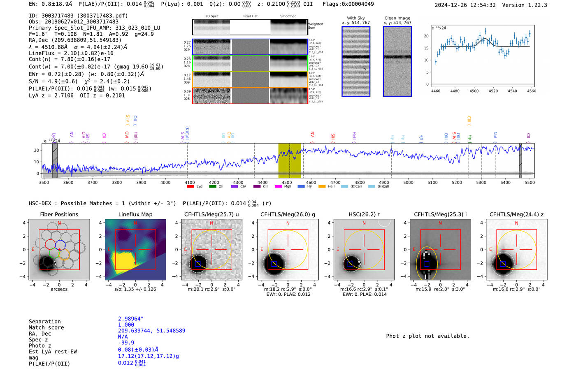
Task: Click the Flags:0x00004049 header text
Action: click(348, 4)
